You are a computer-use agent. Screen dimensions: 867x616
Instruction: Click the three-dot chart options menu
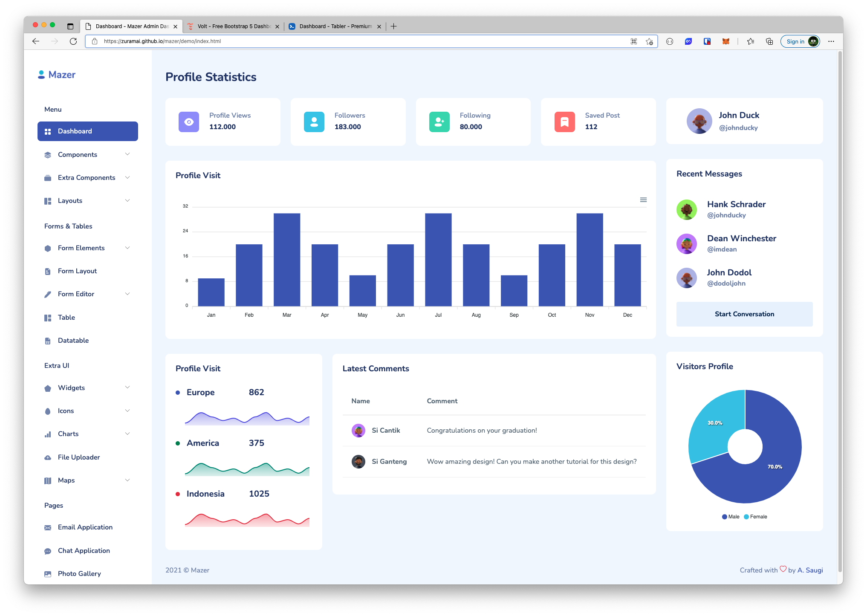[643, 200]
